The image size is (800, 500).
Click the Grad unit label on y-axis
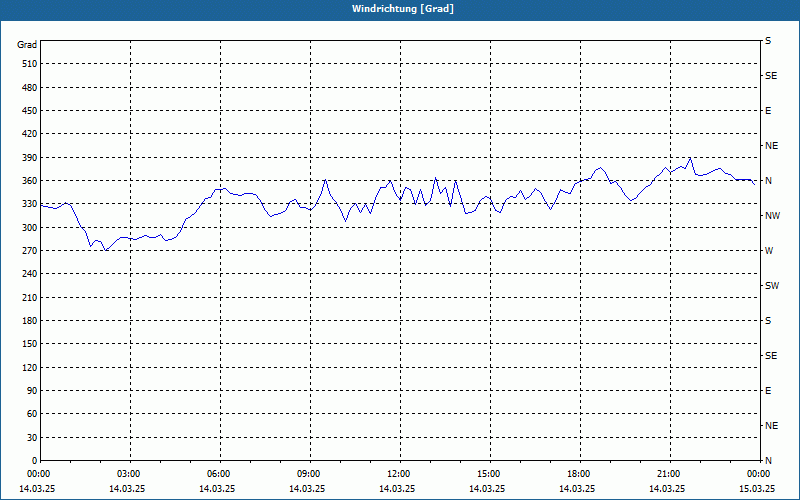tap(27, 45)
